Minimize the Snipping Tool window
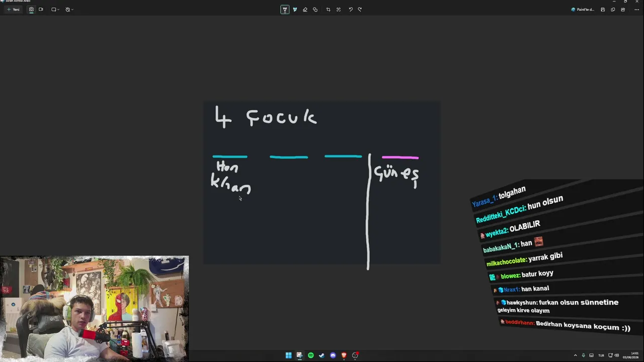Image resolution: width=644 pixels, height=362 pixels. point(614,2)
